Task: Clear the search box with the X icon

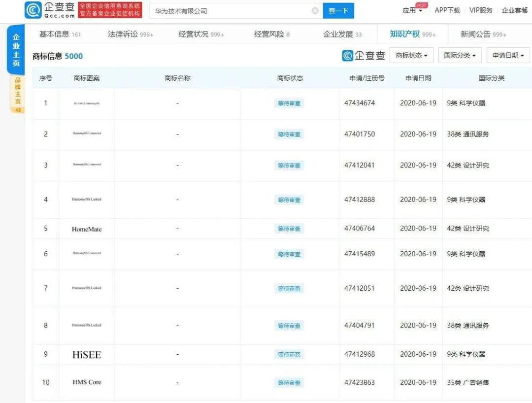Action: coord(315,11)
